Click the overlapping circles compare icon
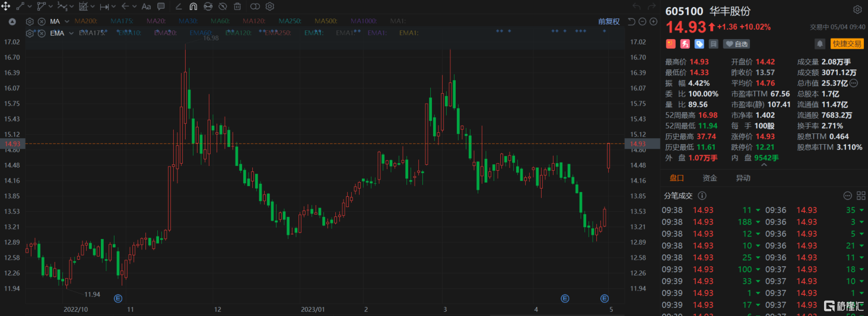This screenshot has width=868, height=316. (255, 7)
